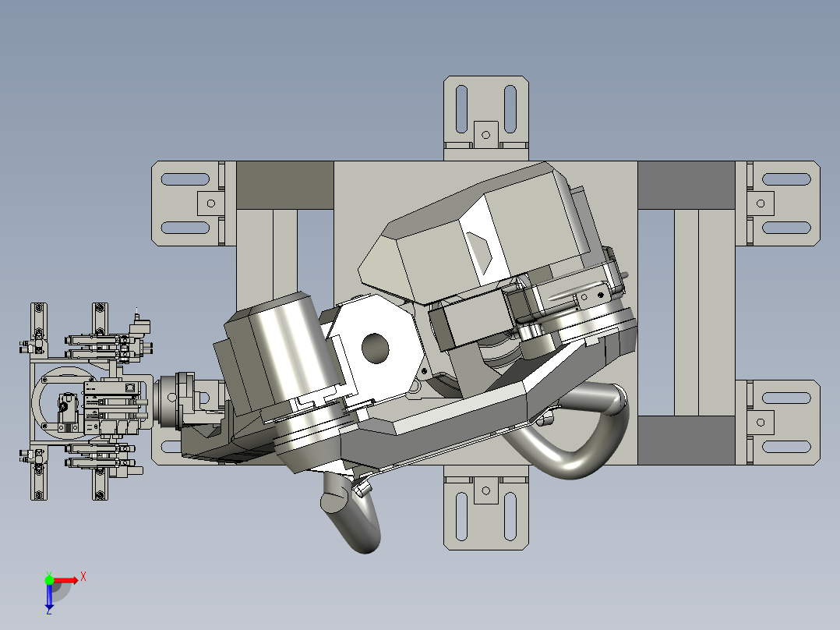Pick the round hole in the robot's octagonal joint
This screenshot has height=630, width=840.
[375, 348]
